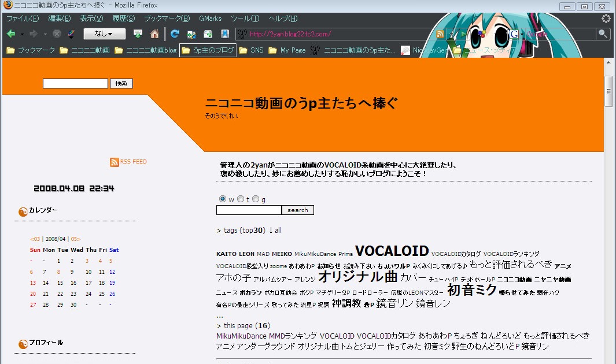The image size is (616, 364).
Task: Open the RSS FEED link
Action: click(133, 162)
